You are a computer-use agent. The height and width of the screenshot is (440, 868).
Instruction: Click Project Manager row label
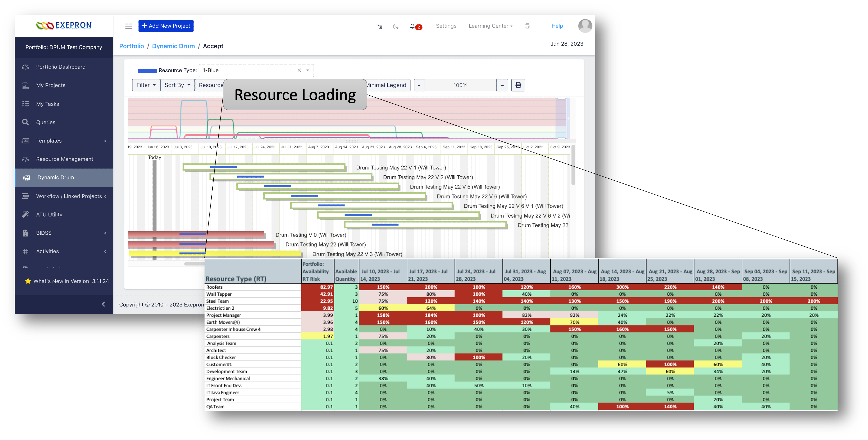(223, 315)
